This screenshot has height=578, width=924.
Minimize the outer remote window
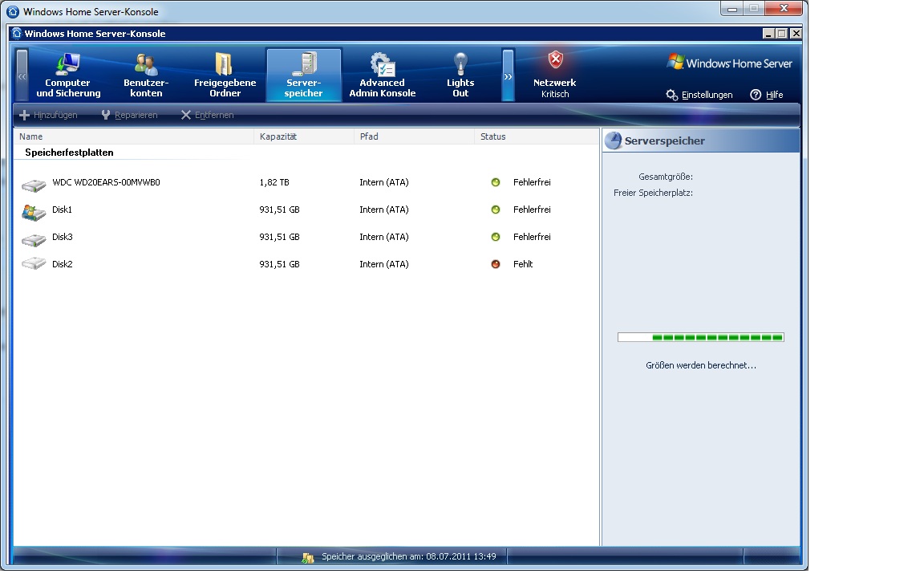[x=731, y=8]
